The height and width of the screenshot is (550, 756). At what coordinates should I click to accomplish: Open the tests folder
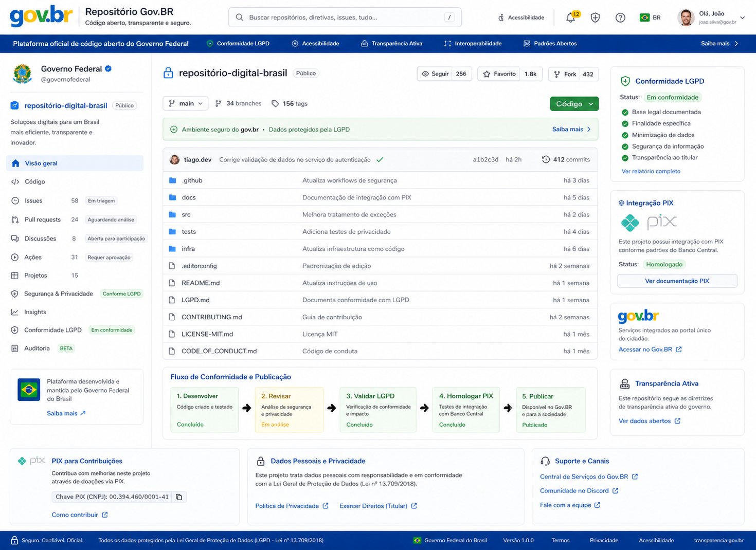coord(189,232)
